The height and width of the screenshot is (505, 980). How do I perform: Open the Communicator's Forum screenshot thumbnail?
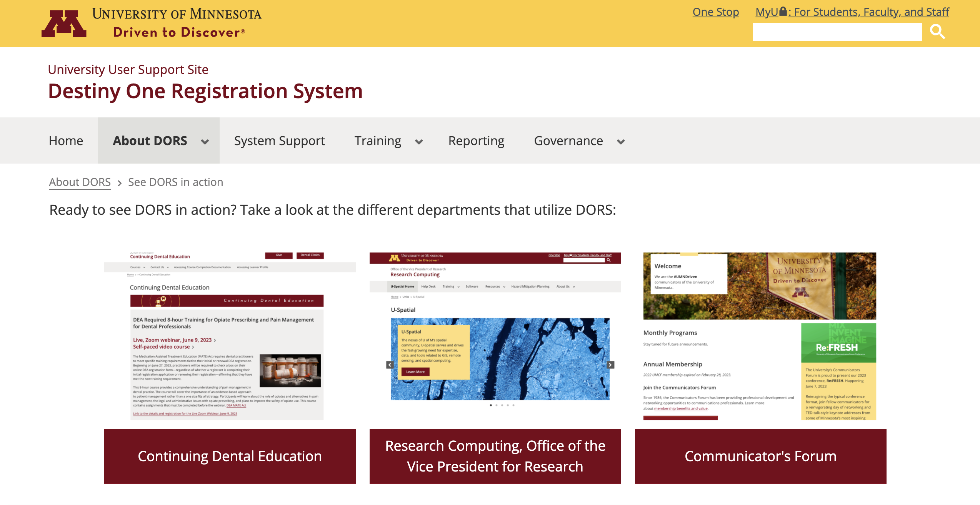coord(760,336)
